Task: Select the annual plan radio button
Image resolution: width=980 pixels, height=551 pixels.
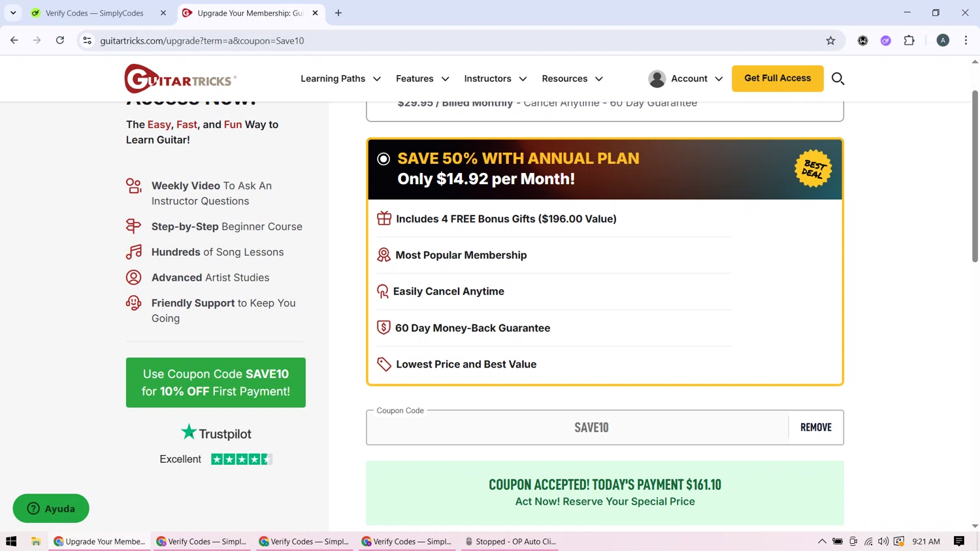Action: 384,159
